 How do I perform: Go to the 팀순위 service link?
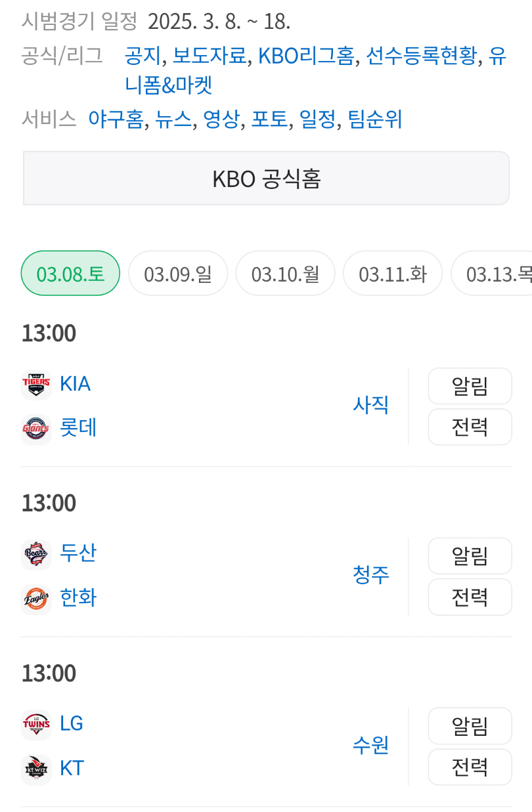point(376,119)
